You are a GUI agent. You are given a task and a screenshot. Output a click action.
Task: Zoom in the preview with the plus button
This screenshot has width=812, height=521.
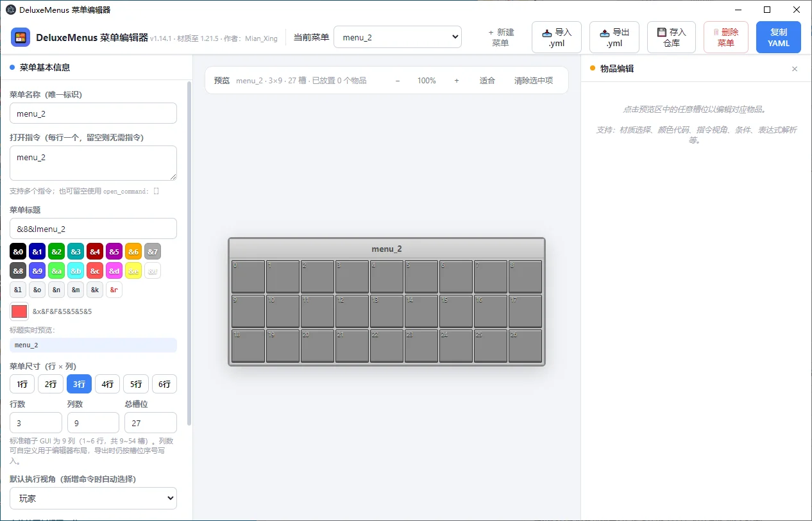[457, 81]
